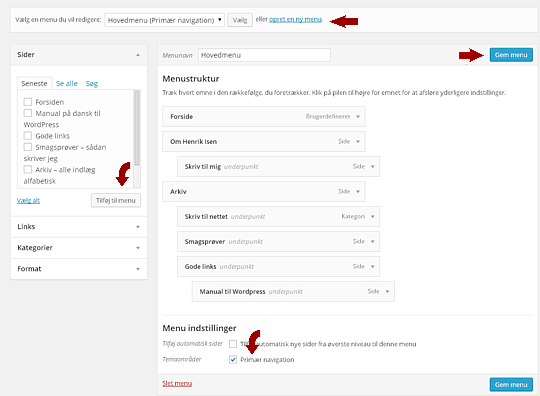Collapse the Sider panel arrow
This screenshot has width=540, height=396.
[x=138, y=55]
